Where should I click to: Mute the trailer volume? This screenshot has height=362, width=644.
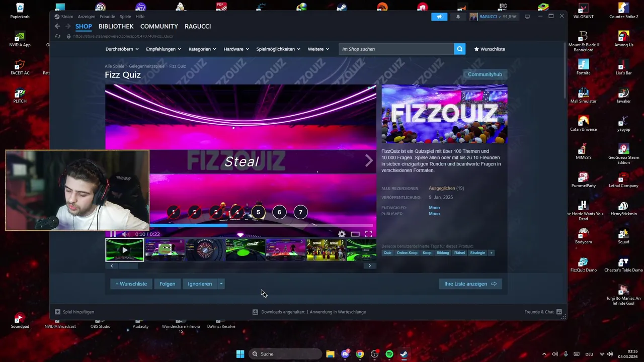(126, 234)
